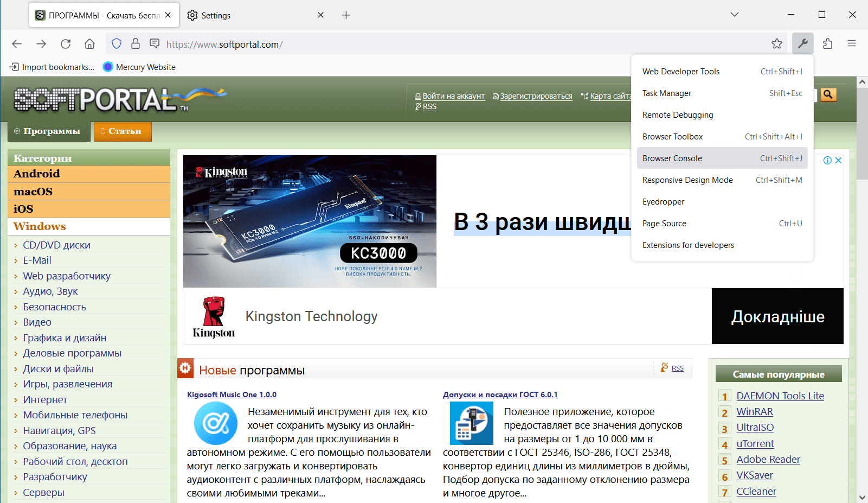Bookmark this page with the star
868x503 pixels.
[777, 44]
